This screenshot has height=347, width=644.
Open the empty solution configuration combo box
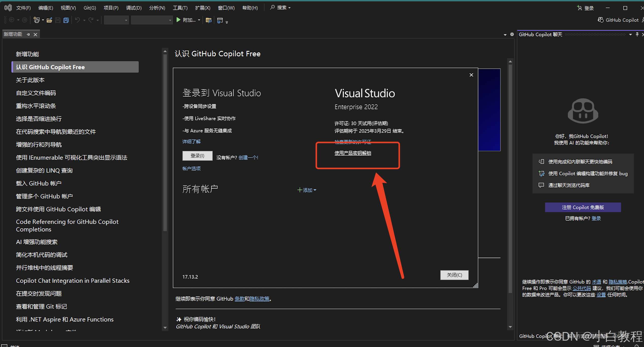[116, 20]
